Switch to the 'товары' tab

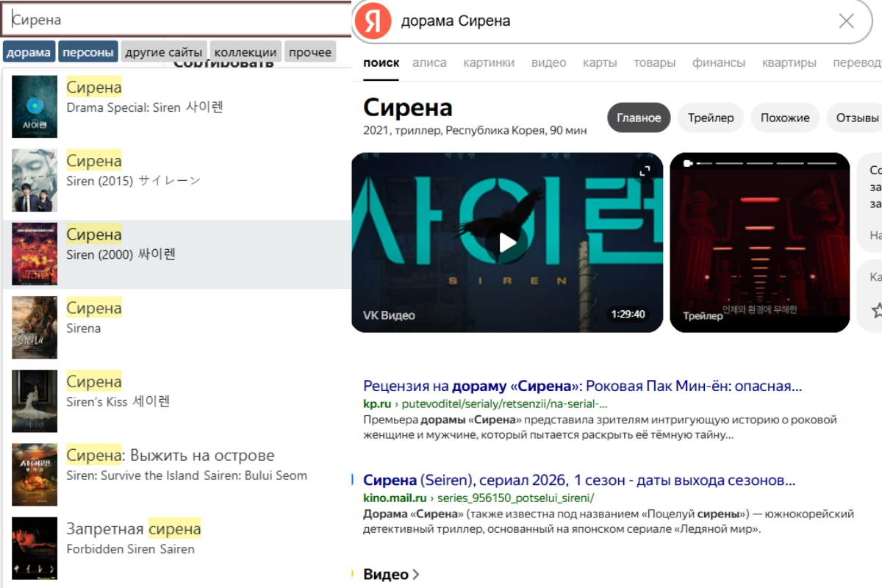(x=654, y=62)
